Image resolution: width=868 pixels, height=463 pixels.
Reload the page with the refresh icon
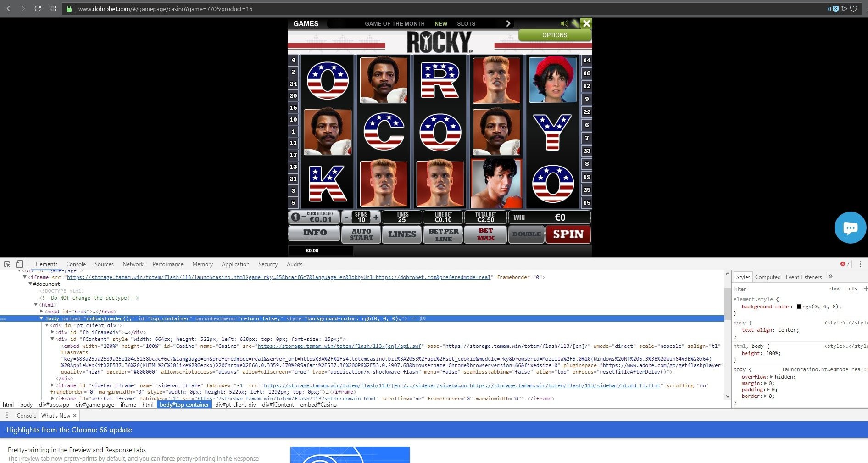38,9
